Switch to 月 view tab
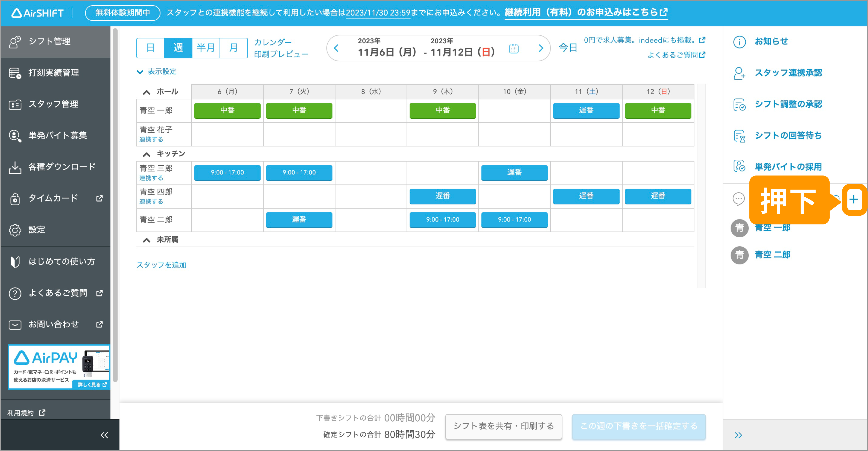 coord(233,48)
